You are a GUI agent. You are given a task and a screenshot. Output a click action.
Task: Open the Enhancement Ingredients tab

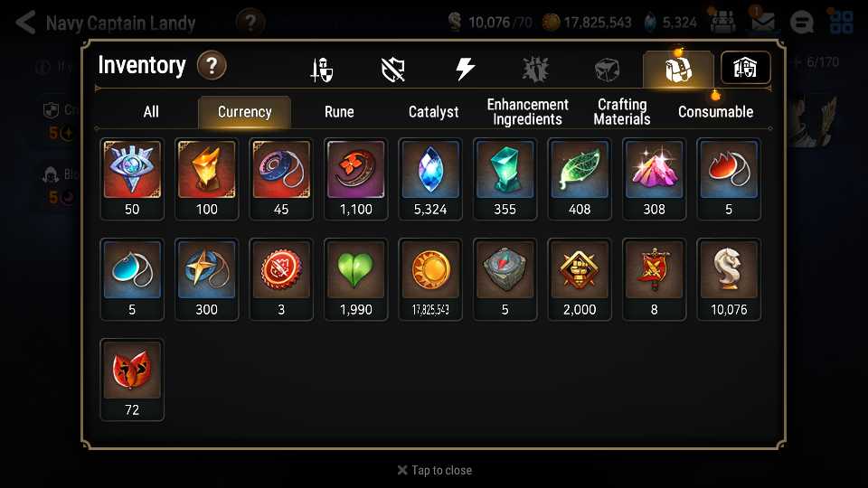click(527, 112)
